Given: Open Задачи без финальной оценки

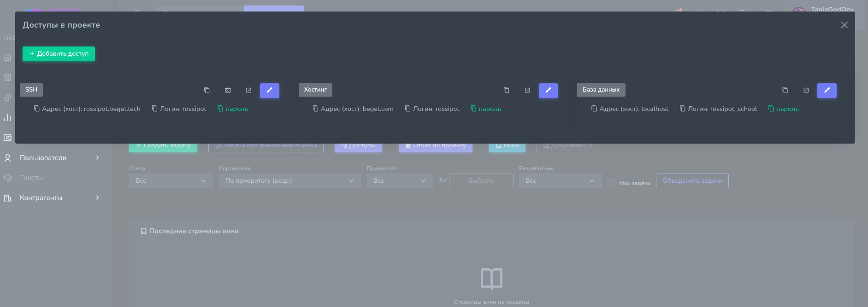Looking at the screenshot, I should point(266,147).
